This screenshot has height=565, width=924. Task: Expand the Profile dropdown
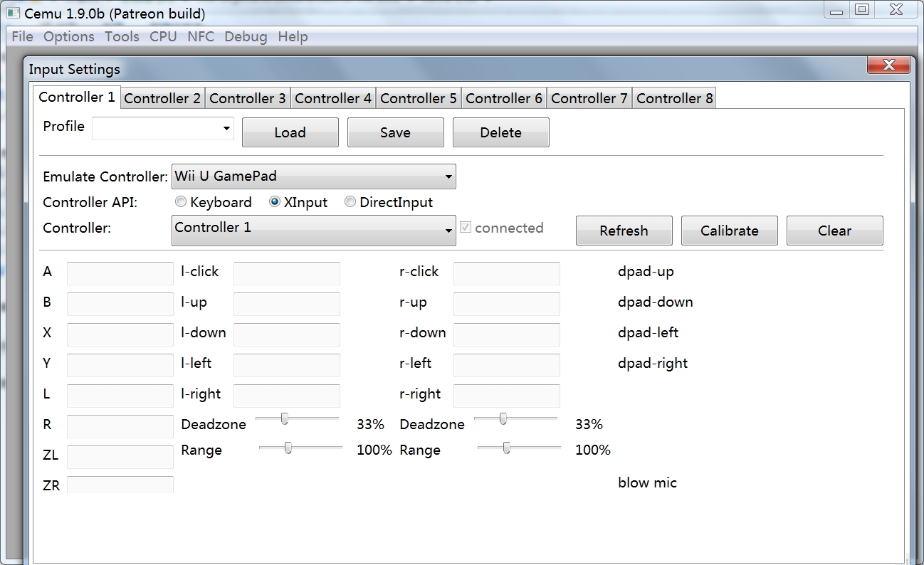coord(163,128)
